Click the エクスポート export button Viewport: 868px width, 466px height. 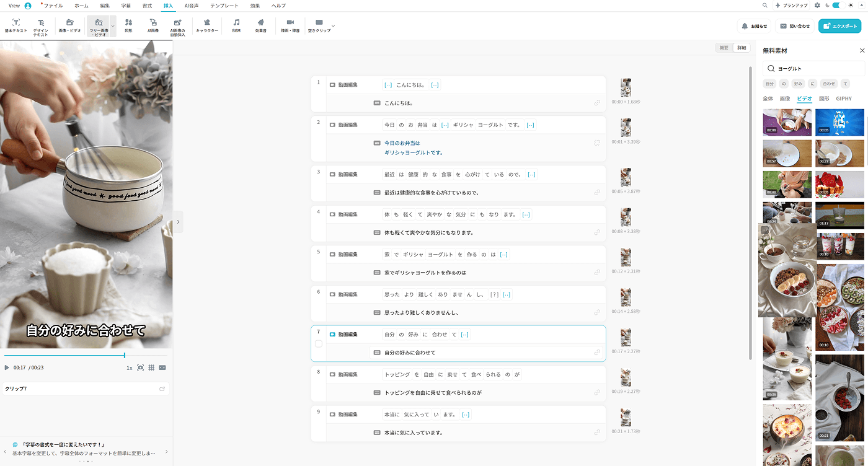(839, 26)
